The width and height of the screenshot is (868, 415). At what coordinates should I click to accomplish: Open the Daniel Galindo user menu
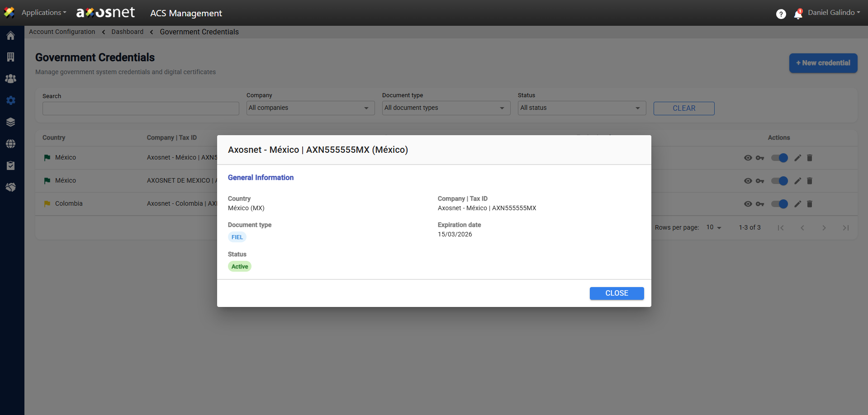[x=834, y=13]
